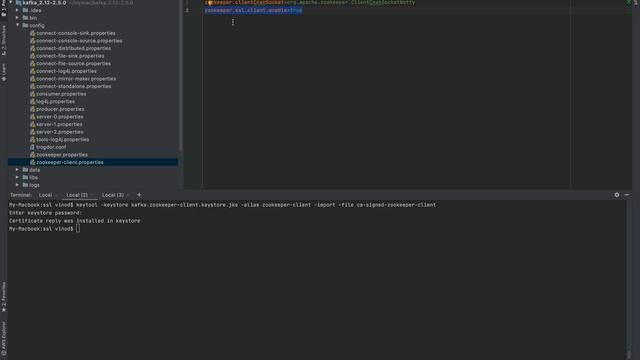Click folder icon of config directory
Screen dimensions: 640x360
(25, 25)
